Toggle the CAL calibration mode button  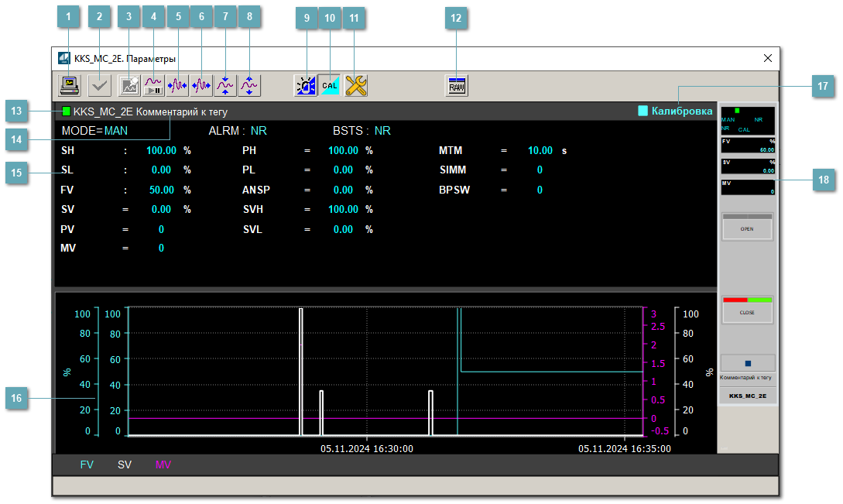pos(331,85)
